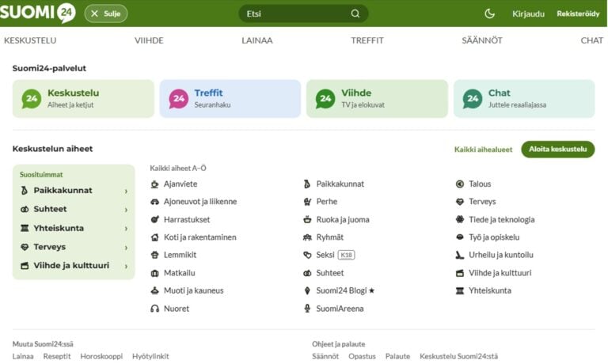Open Kaikki aihealueet link
The image size is (608, 364).
click(483, 150)
